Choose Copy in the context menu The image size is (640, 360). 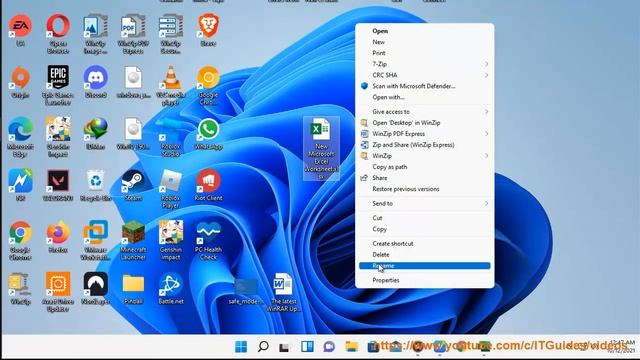(x=424, y=229)
